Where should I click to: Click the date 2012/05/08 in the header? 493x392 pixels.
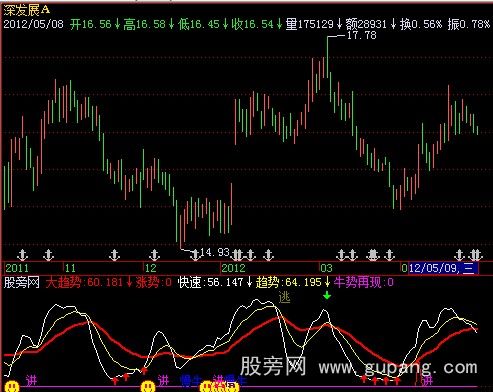point(33,24)
